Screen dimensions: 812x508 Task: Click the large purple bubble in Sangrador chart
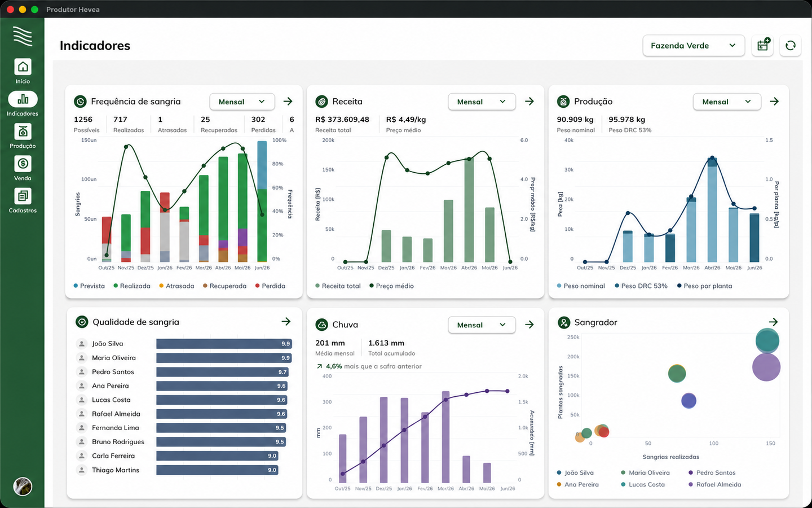coord(766,367)
